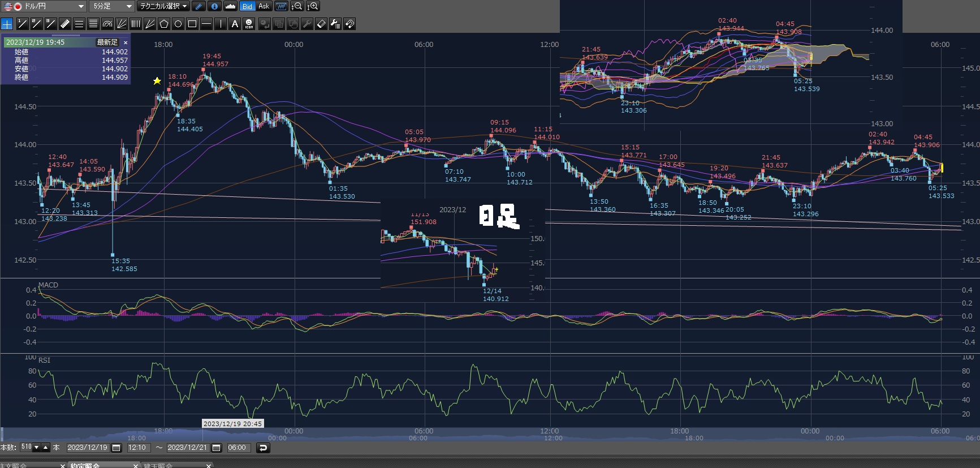Switch price display to Bid
980x468 pixels.
(x=247, y=6)
